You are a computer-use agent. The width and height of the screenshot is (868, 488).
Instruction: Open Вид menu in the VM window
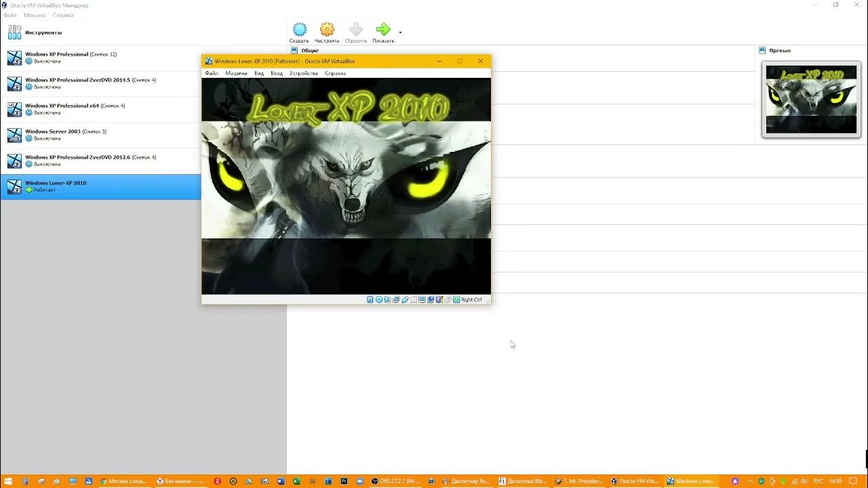[259, 73]
